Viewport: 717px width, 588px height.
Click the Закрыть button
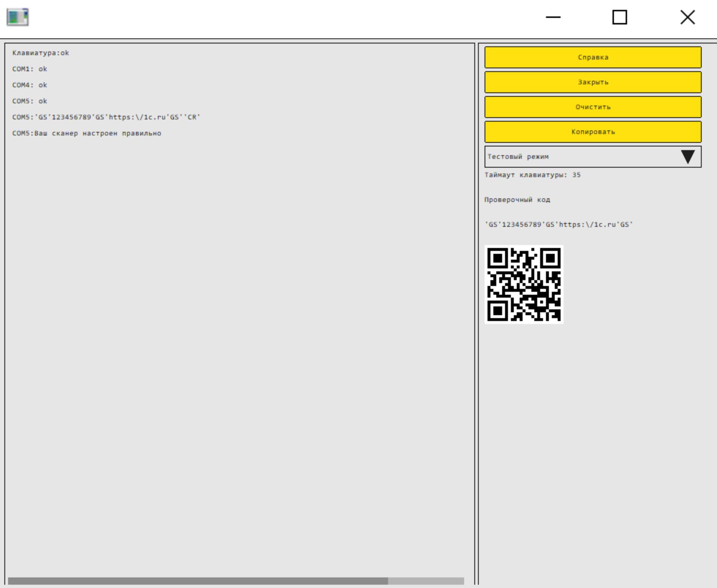tap(593, 82)
